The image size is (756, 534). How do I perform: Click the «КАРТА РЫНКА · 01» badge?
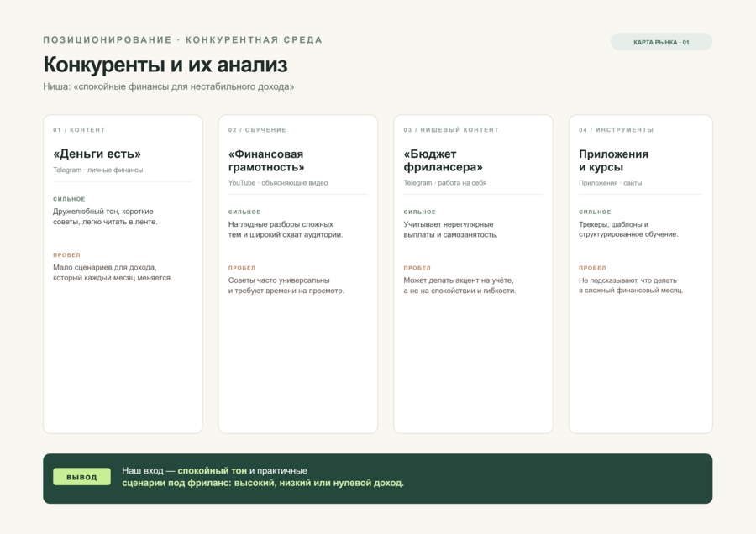tap(661, 42)
